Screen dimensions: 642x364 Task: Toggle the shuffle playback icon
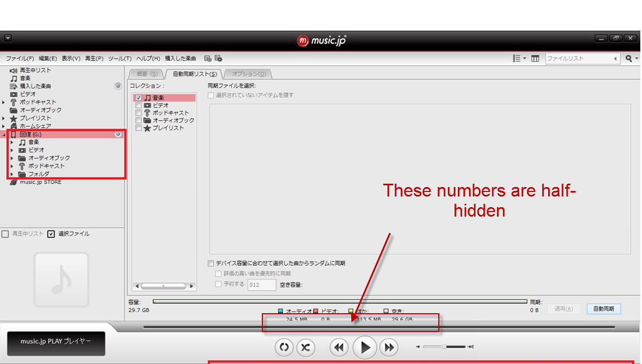click(x=305, y=348)
